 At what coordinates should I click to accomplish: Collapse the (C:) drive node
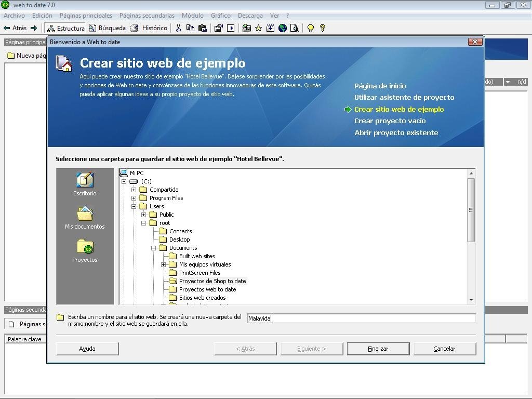tap(124, 181)
